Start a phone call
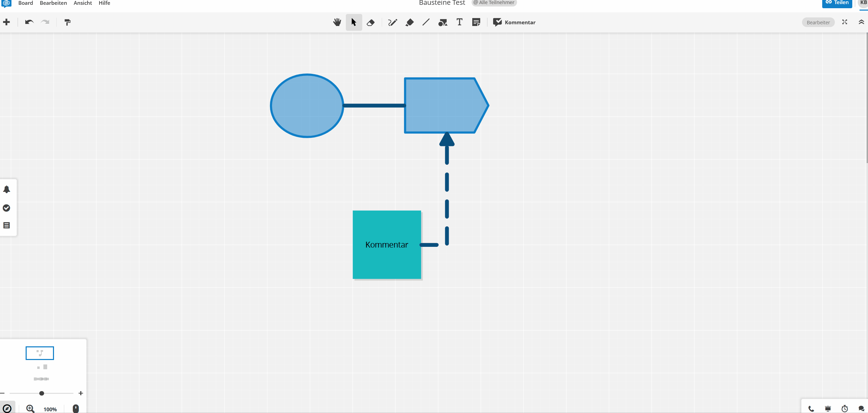The width and height of the screenshot is (868, 413). coord(811,409)
